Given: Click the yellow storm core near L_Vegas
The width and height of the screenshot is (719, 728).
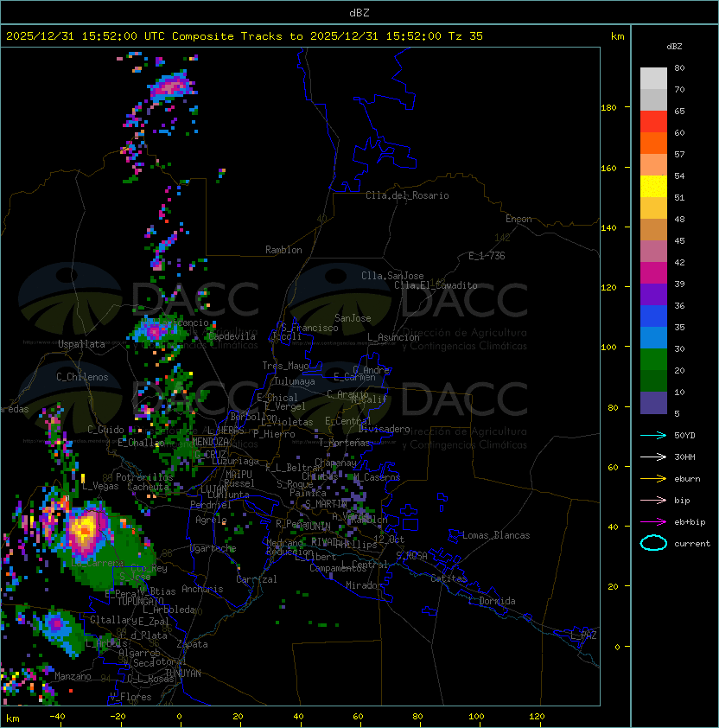Looking at the screenshot, I should pos(86,526).
